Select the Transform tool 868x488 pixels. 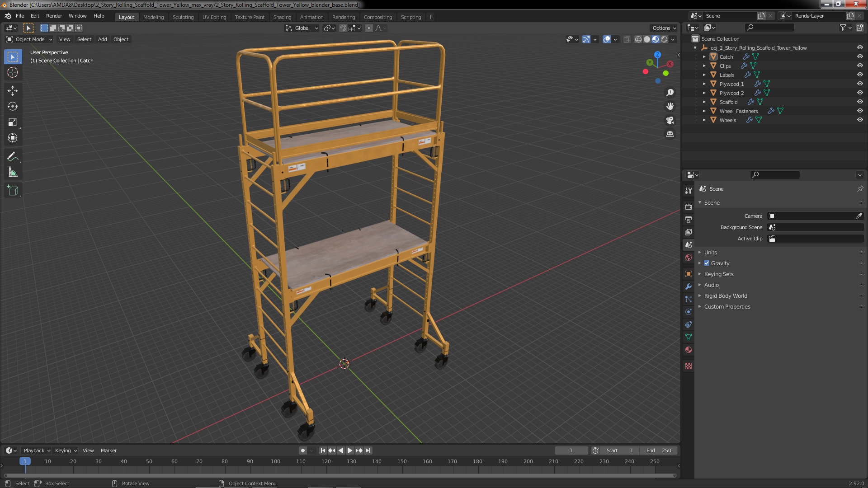(x=13, y=138)
